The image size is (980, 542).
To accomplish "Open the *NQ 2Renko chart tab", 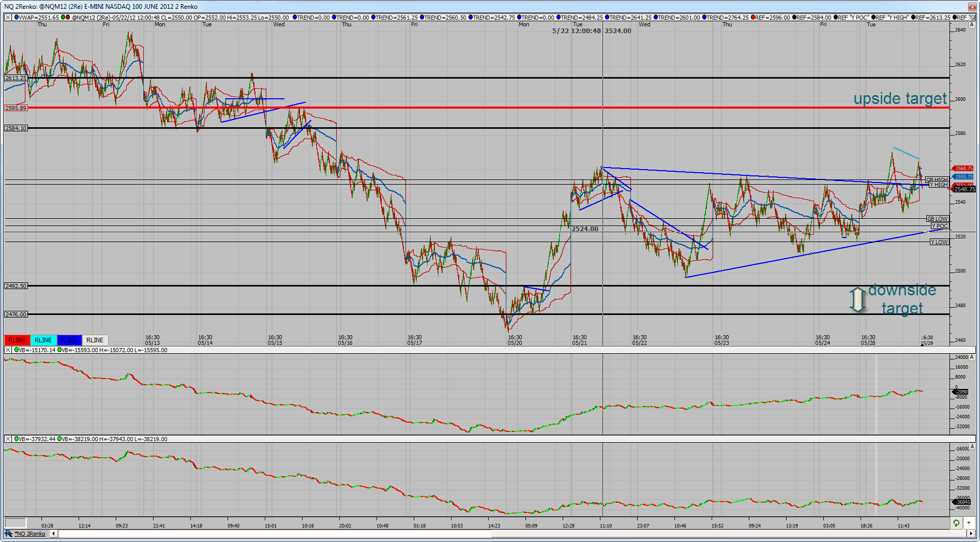I will coord(30,534).
